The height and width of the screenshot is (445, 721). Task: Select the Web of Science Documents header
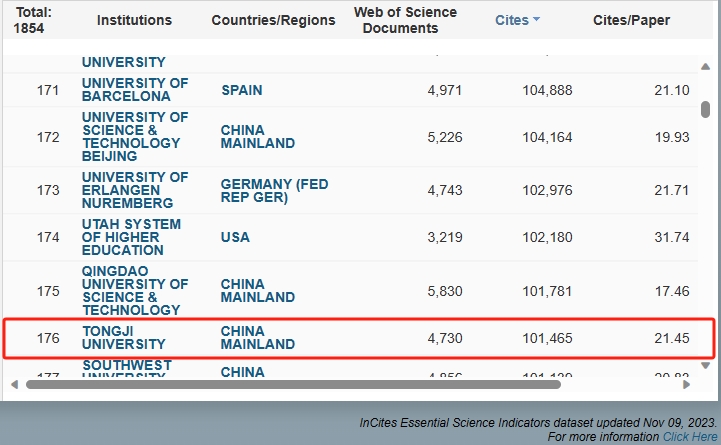point(406,20)
